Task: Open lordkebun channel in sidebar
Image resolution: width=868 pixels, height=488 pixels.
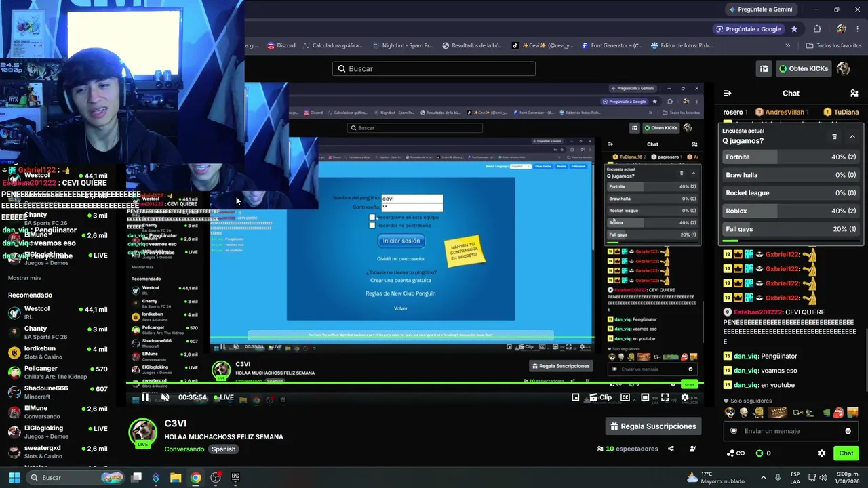Action: [58, 352]
